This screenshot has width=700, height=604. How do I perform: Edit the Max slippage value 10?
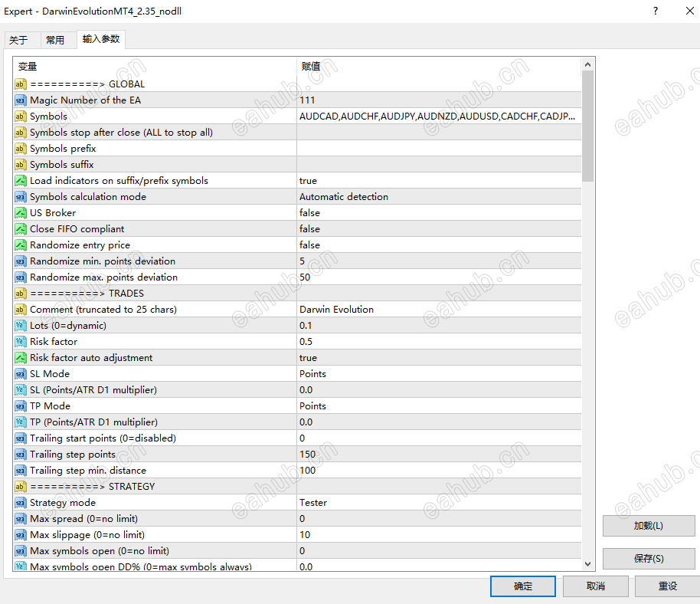click(x=440, y=535)
